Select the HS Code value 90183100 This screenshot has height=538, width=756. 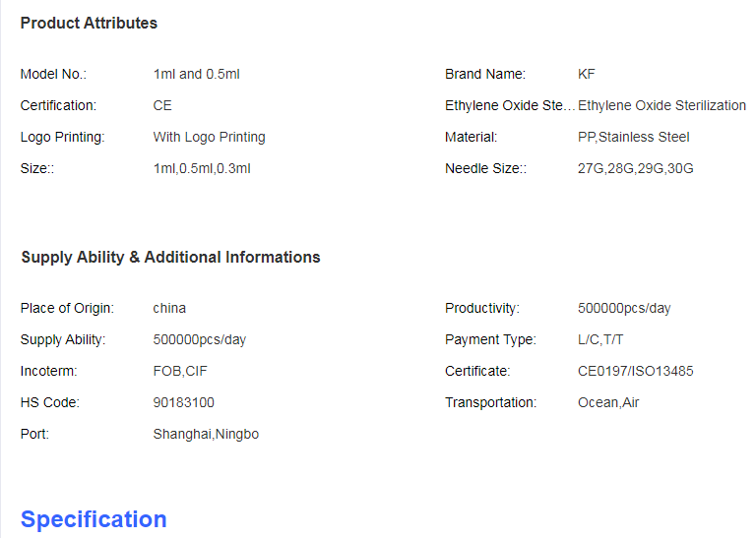pyautogui.click(x=184, y=402)
